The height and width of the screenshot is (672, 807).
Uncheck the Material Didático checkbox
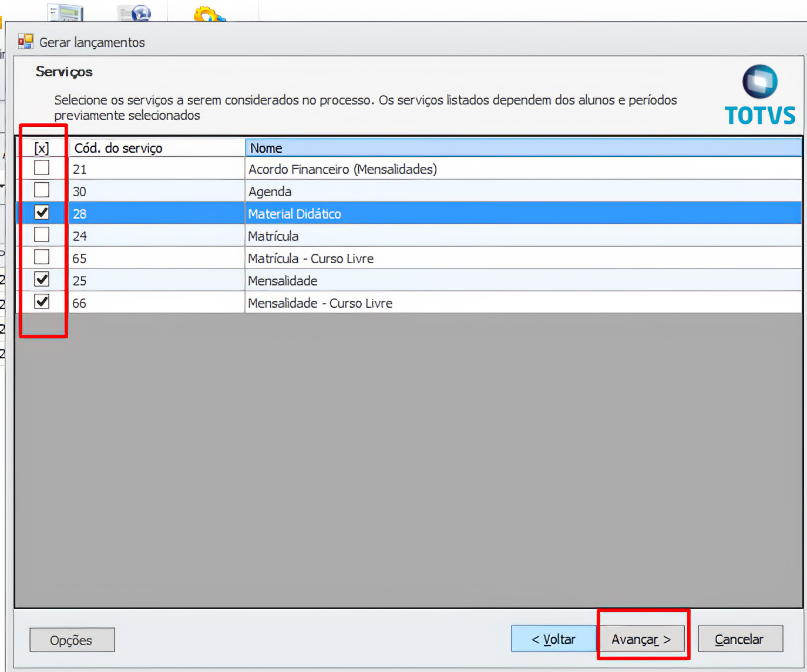click(x=42, y=213)
